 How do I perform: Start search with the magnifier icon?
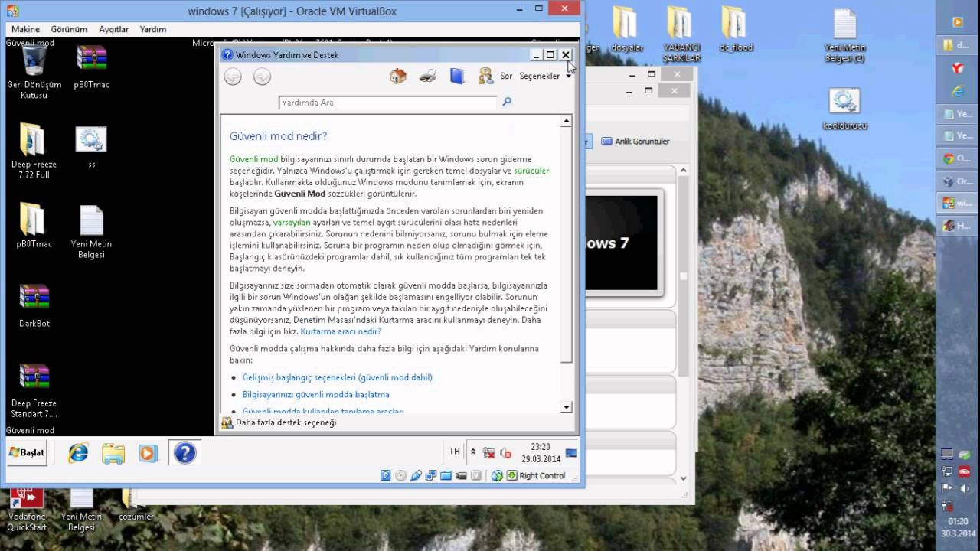pos(506,102)
